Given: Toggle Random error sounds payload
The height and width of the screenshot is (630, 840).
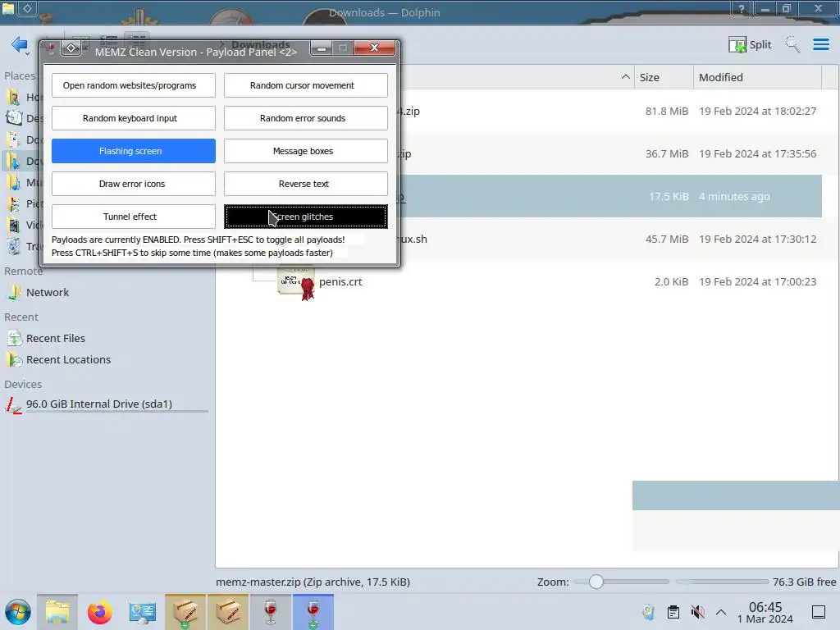Looking at the screenshot, I should [x=305, y=118].
